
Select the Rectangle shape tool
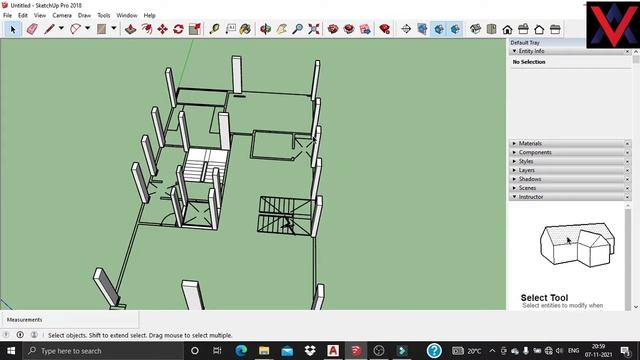coord(102,29)
